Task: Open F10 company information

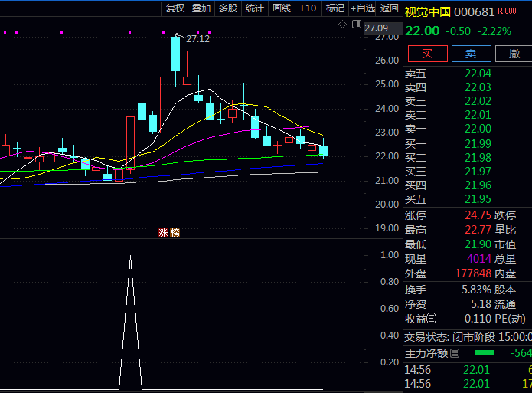Action: click(308, 8)
